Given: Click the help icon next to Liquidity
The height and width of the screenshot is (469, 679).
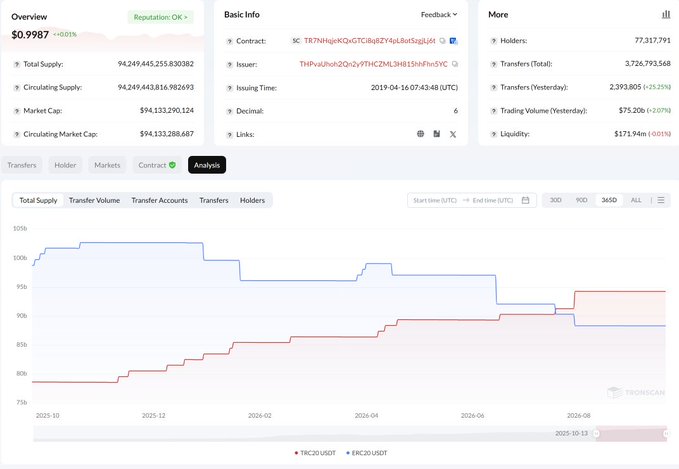Looking at the screenshot, I should click(x=494, y=135).
